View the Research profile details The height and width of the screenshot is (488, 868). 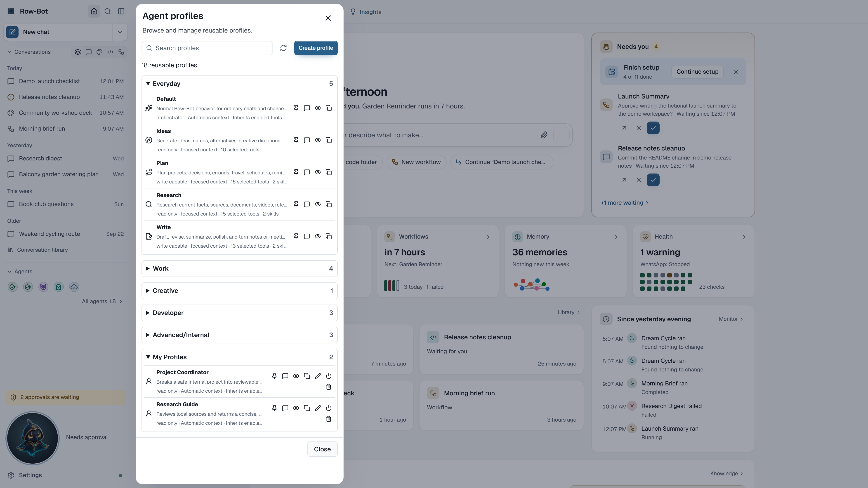coord(318,204)
